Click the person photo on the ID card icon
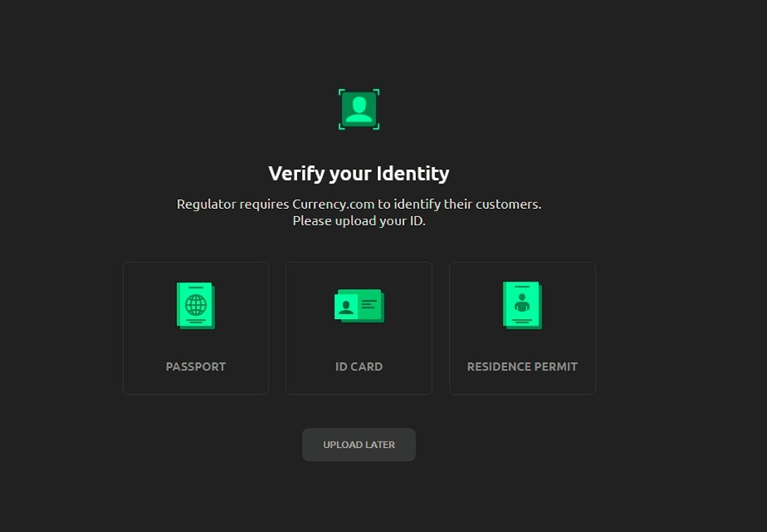The width and height of the screenshot is (767, 532). (x=346, y=307)
